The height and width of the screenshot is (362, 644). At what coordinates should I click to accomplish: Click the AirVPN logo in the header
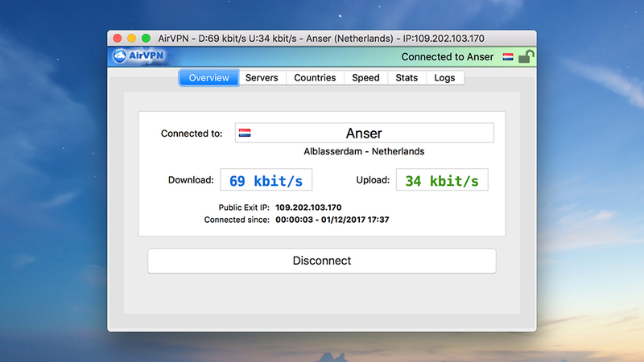coord(138,56)
